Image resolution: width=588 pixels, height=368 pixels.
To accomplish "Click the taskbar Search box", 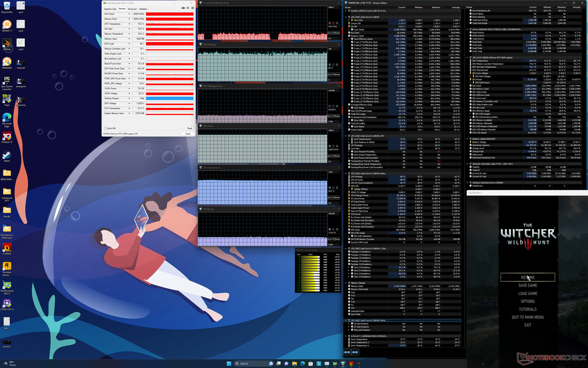I will tap(254, 363).
